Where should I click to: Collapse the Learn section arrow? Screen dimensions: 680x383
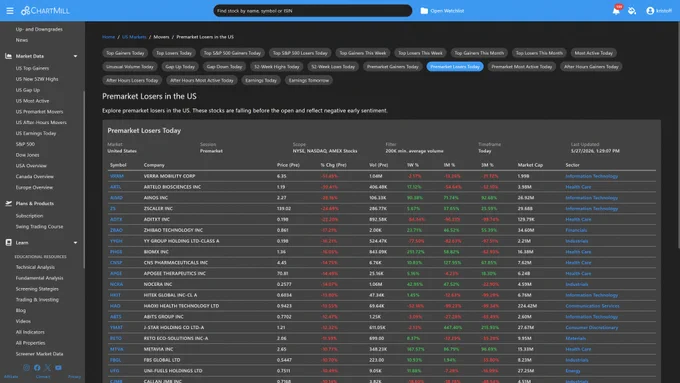75,242
